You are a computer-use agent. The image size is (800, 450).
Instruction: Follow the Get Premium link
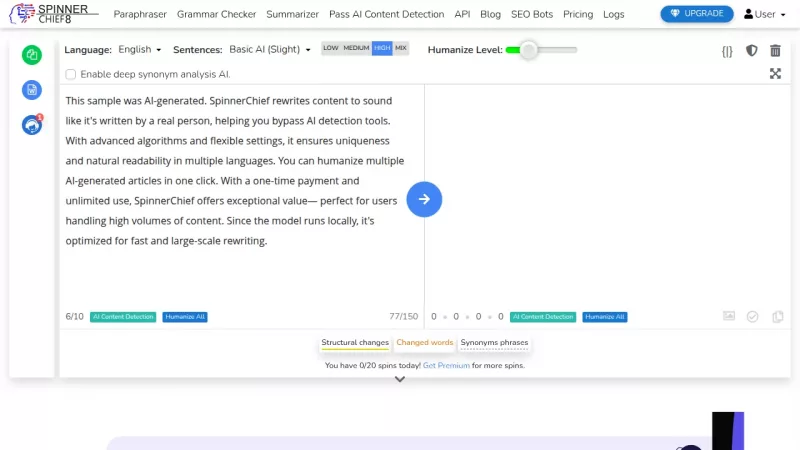(x=446, y=365)
